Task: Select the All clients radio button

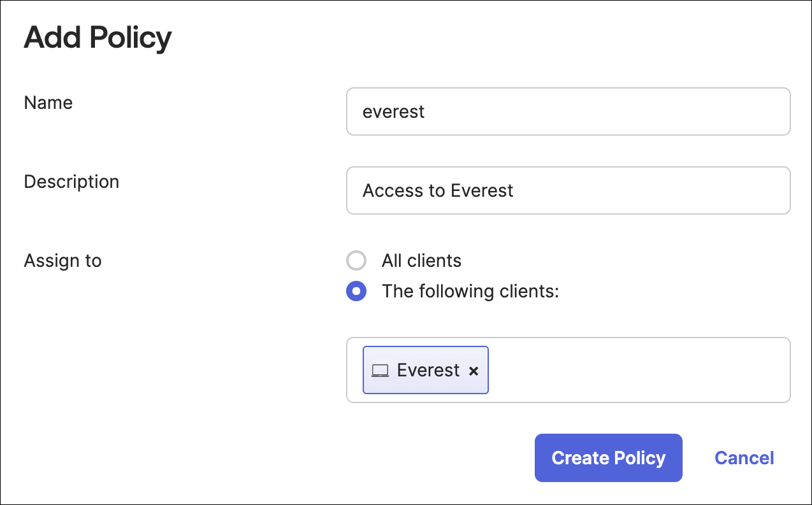Action: [x=356, y=260]
